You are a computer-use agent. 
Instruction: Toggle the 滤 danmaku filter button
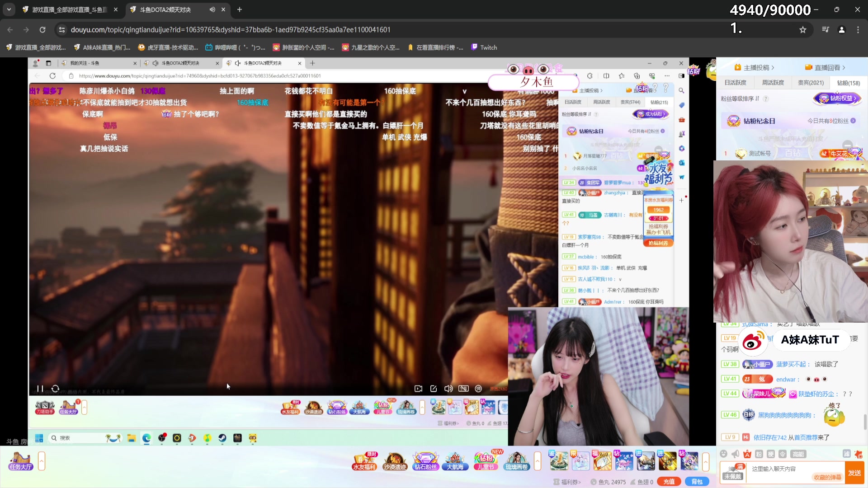click(x=846, y=454)
